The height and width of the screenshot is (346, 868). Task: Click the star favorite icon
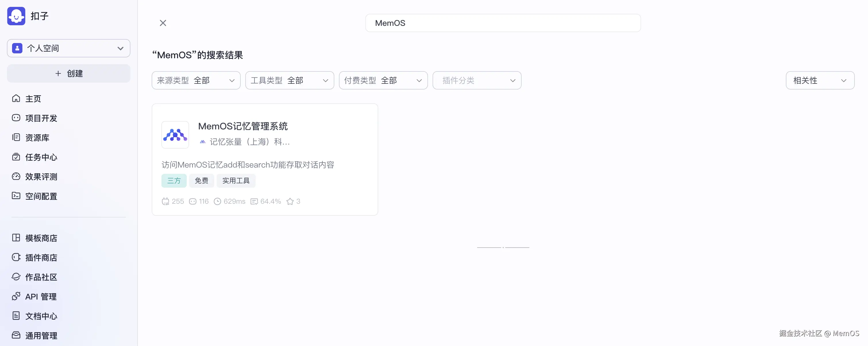(x=290, y=201)
